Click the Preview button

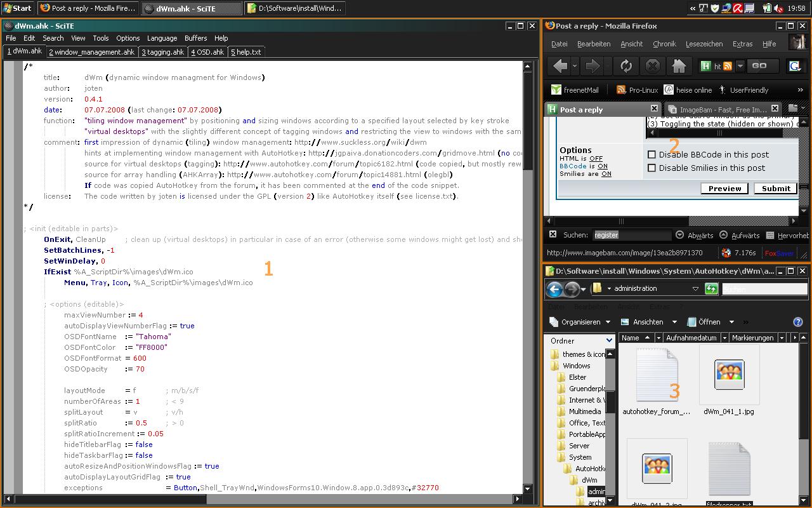724,189
